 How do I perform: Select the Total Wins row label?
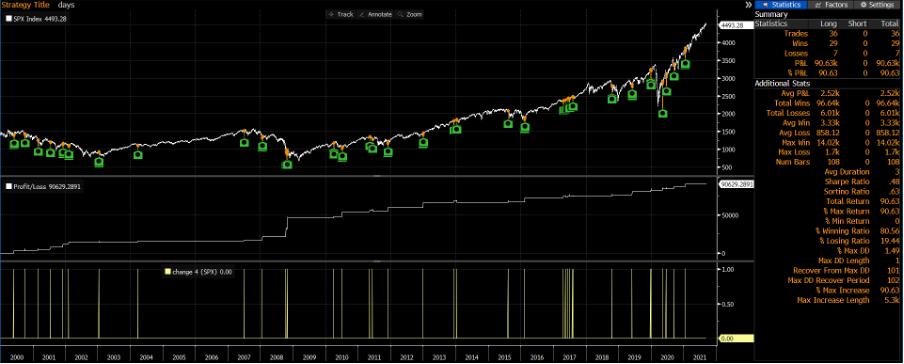(x=792, y=103)
